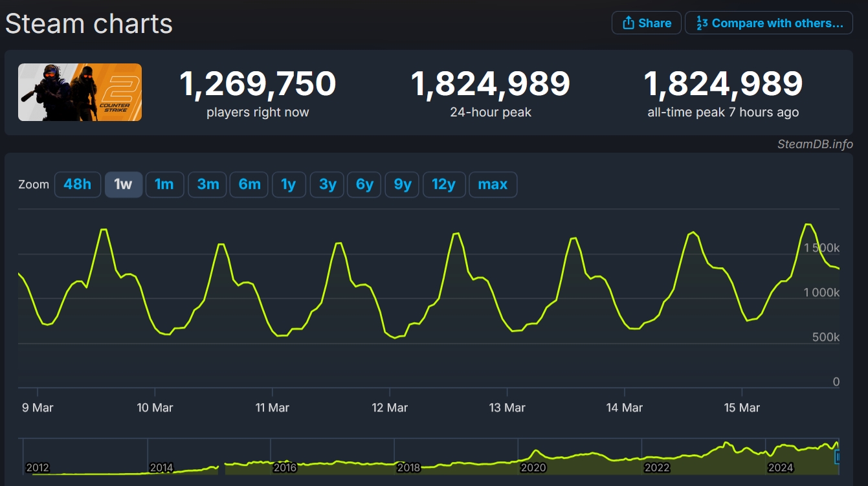
Task: Click 2012 in the navigator timeline
Action: (37, 468)
